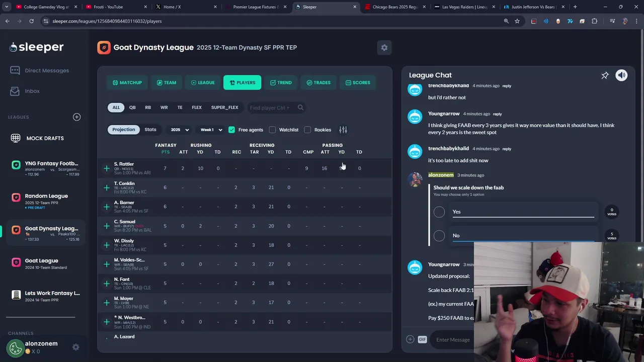Click the Enter Message chat box

pyautogui.click(x=453, y=339)
